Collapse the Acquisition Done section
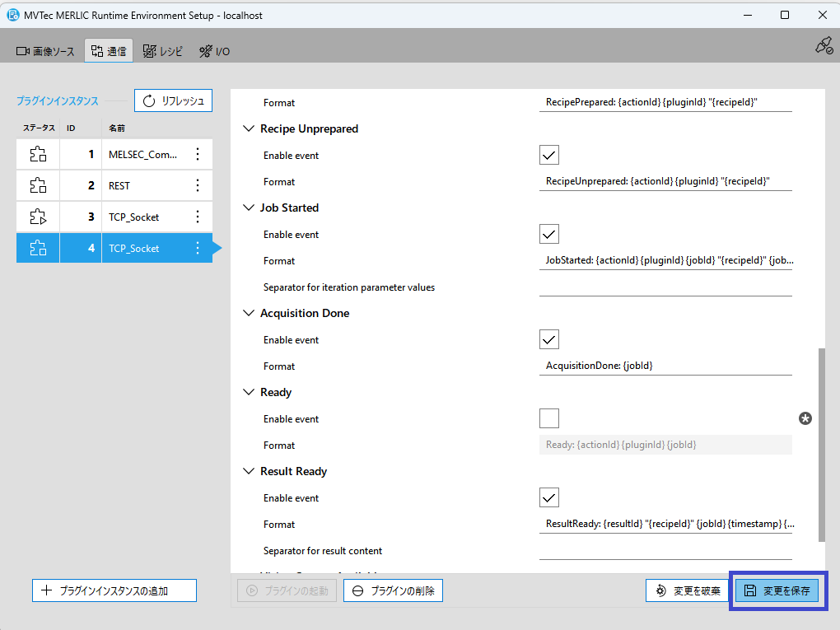The height and width of the screenshot is (630, 840). 249,313
